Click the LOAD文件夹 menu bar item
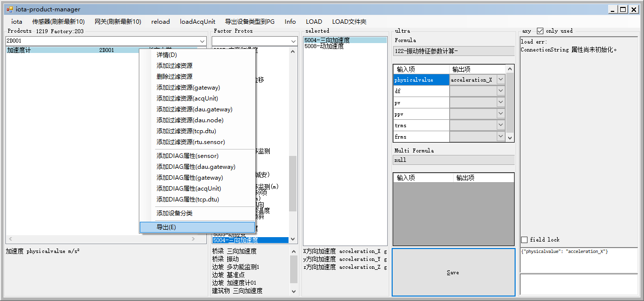Image resolution: width=644 pixels, height=301 pixels. click(x=349, y=22)
